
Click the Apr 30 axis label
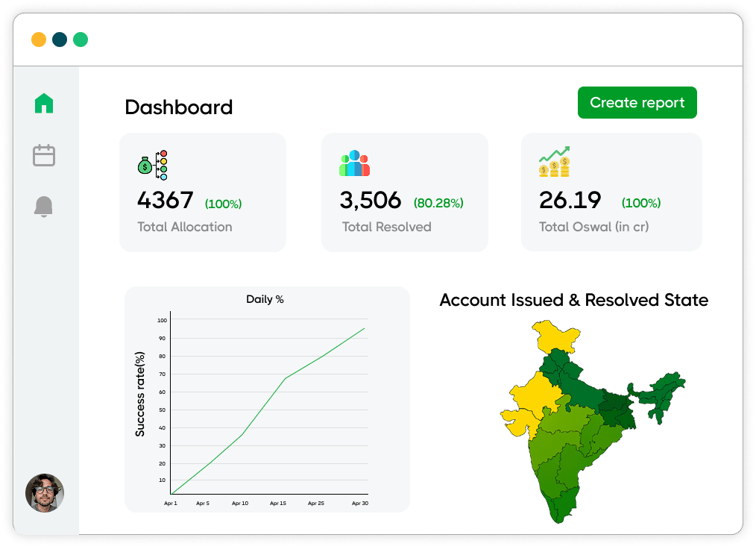click(x=359, y=504)
